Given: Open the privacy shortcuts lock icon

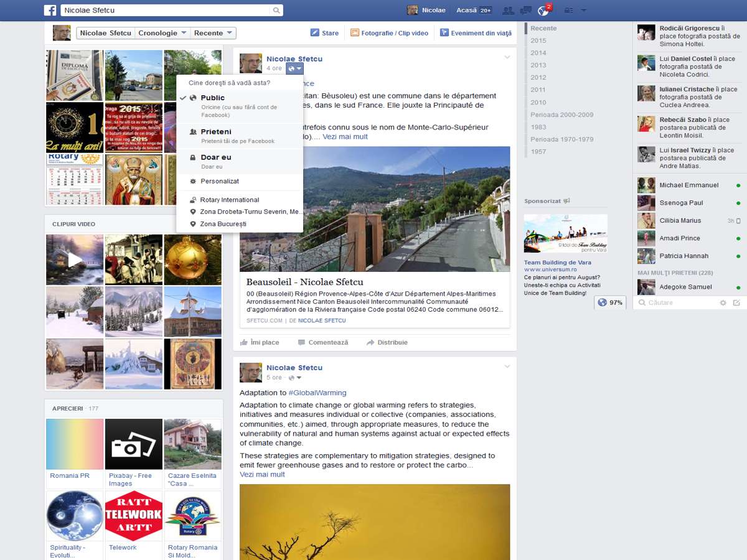Looking at the screenshot, I should point(568,11).
